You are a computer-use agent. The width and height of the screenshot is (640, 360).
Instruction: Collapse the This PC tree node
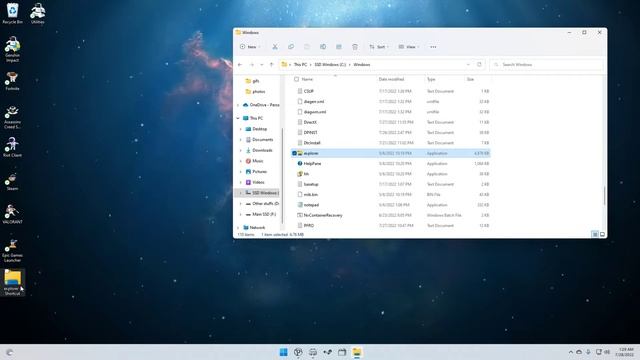(238, 118)
